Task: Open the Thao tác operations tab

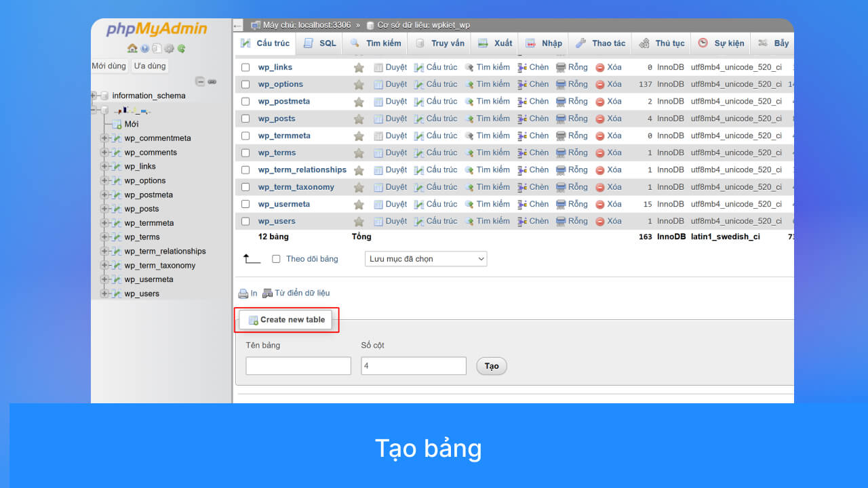Action: click(x=600, y=43)
